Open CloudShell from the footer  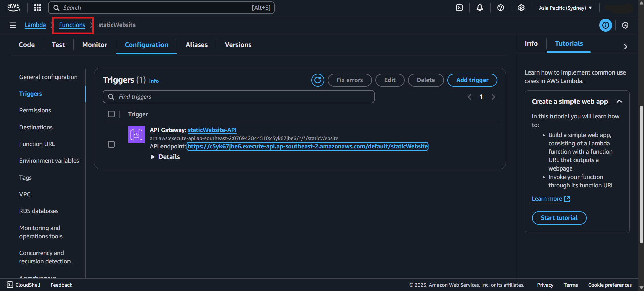click(24, 285)
